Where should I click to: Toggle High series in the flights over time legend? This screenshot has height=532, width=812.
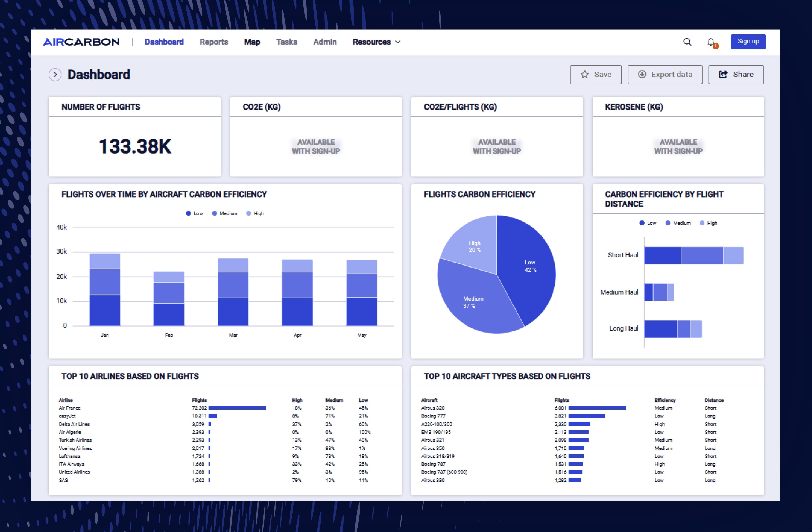255,213
